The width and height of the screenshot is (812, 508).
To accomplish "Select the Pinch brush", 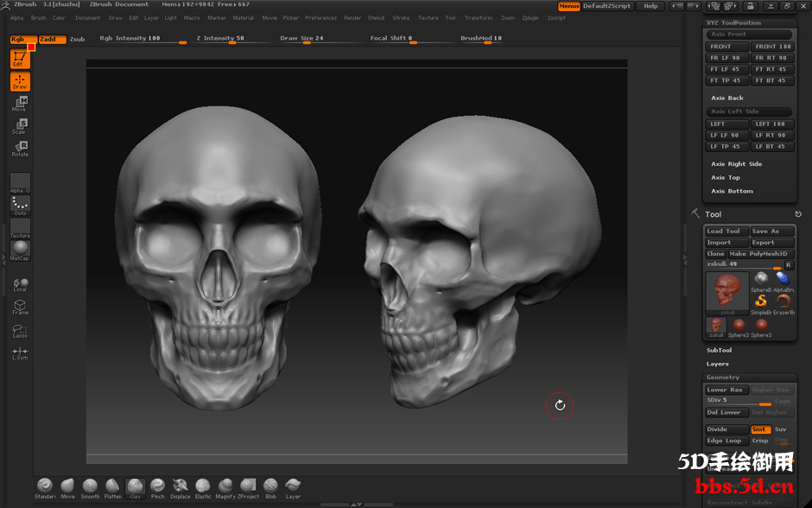I will click(x=157, y=488).
